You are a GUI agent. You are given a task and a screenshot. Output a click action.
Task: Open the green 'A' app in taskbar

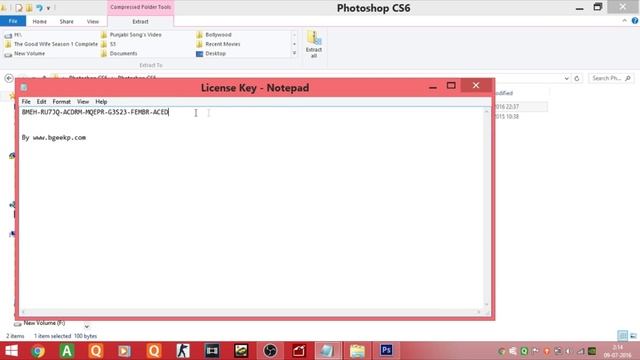pos(67,351)
